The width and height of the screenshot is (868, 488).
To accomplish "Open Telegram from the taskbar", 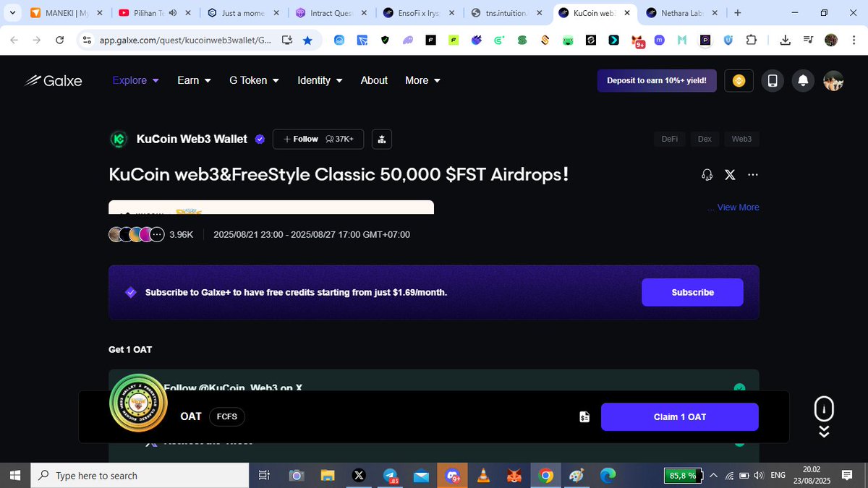I will [390, 475].
